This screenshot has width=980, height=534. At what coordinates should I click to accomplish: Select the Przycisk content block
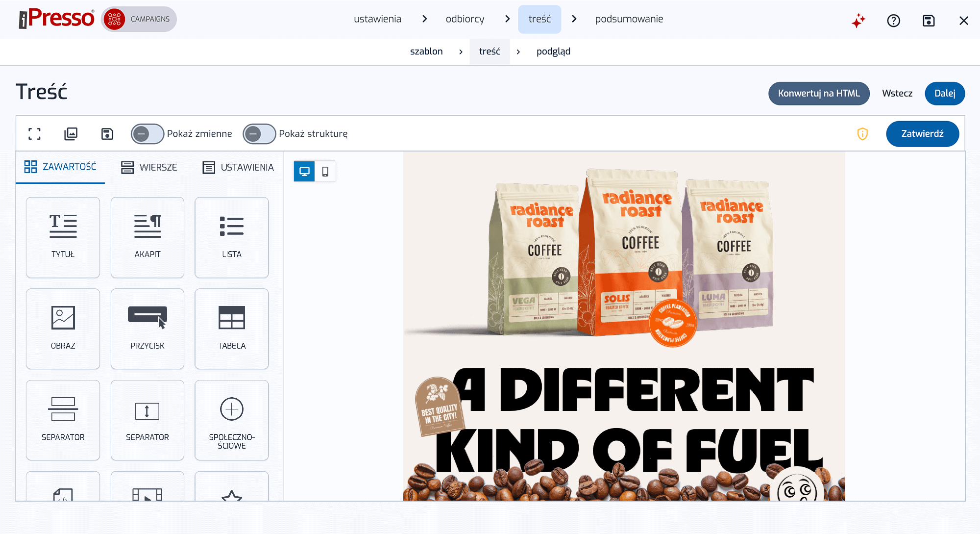[x=147, y=329]
